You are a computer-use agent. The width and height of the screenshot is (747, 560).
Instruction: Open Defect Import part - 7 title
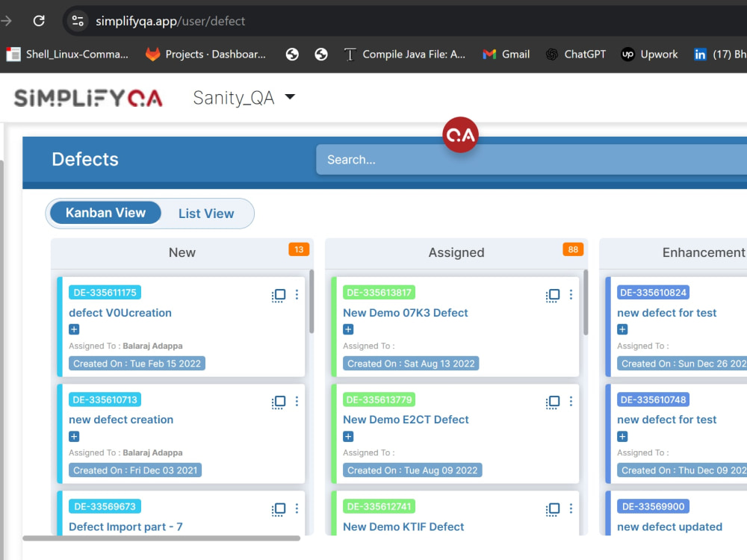(x=125, y=526)
